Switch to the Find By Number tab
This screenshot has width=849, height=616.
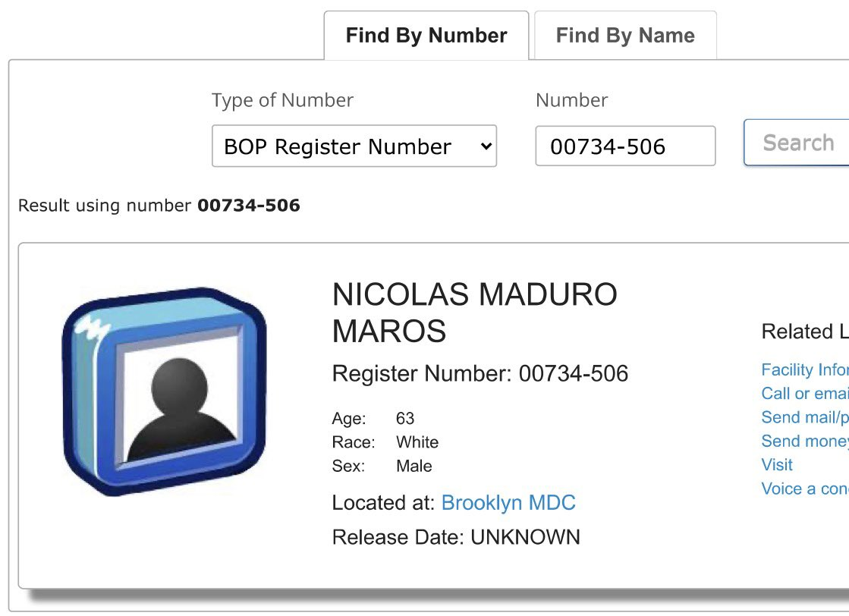426,36
